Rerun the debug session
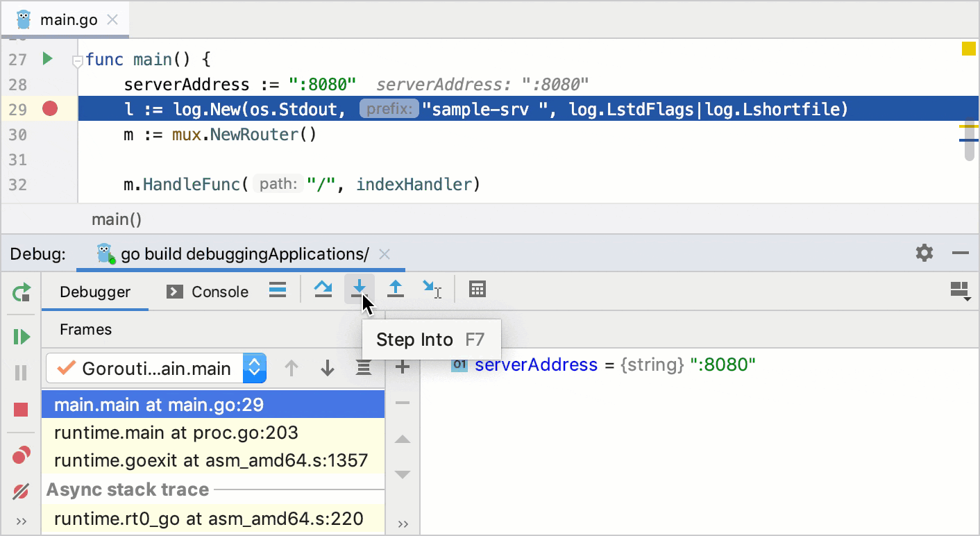This screenshot has width=980, height=536. (20, 292)
